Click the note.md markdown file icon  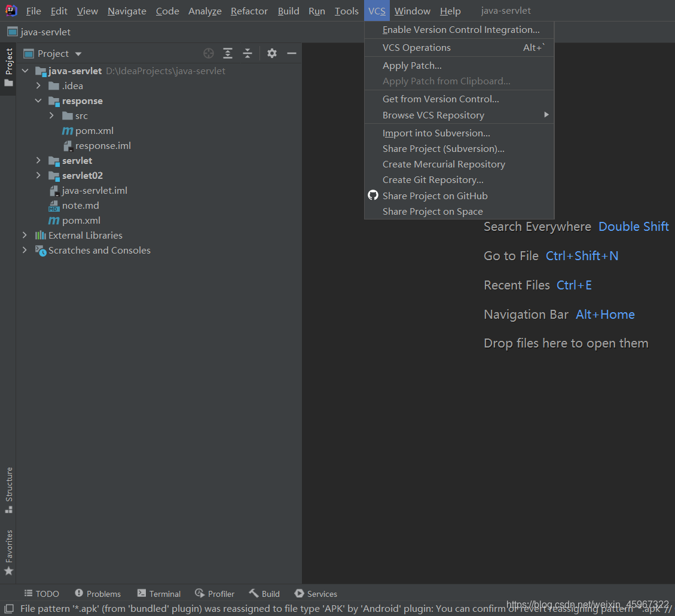pyautogui.click(x=54, y=206)
